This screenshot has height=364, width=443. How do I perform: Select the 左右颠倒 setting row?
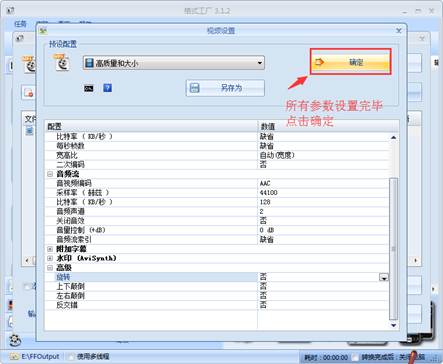pos(217,295)
